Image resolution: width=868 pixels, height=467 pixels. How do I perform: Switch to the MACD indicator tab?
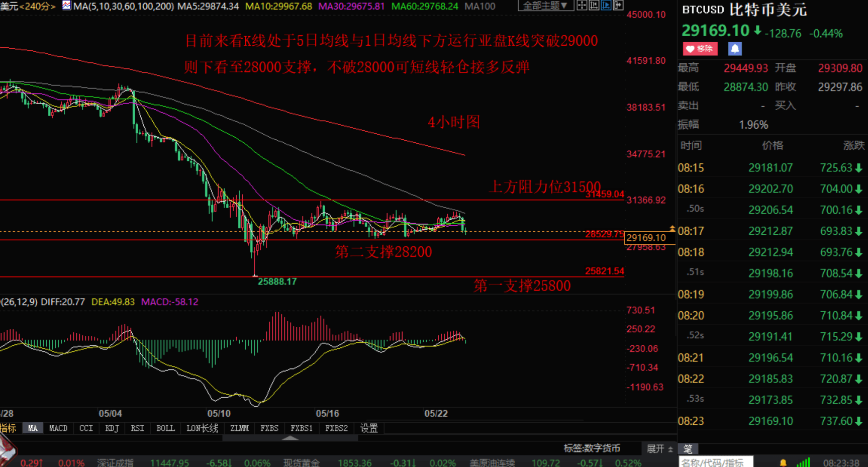click(58, 428)
